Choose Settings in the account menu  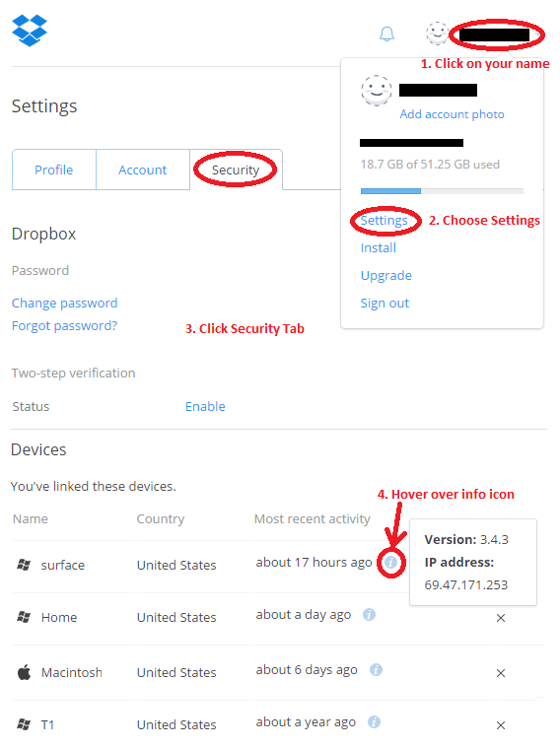(384, 220)
